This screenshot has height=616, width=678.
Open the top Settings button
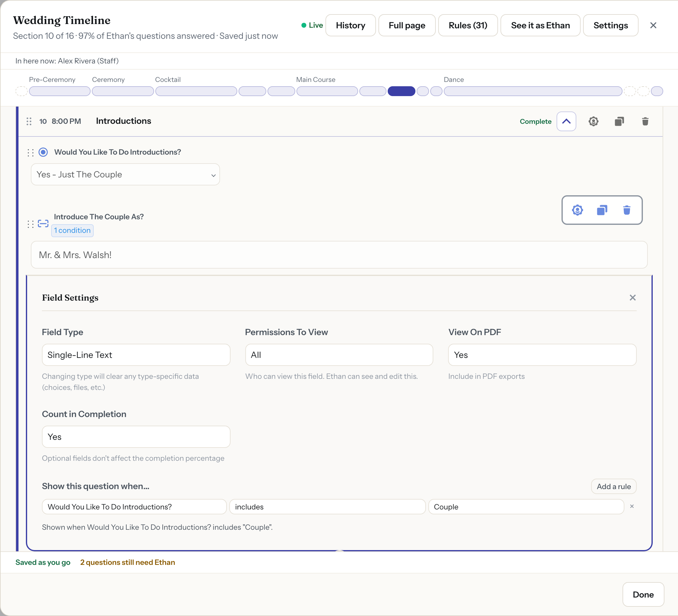611,25
